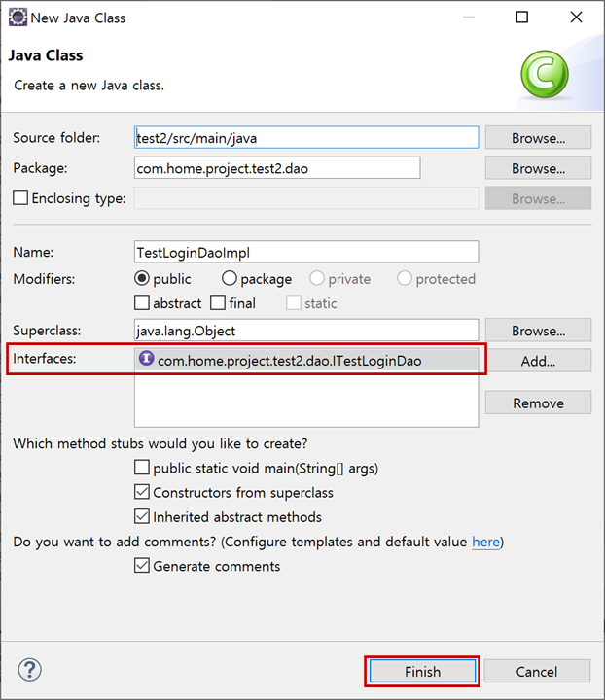This screenshot has height=700, width=605.
Task: Open the 'here' templates configuration link
Action: [485, 542]
